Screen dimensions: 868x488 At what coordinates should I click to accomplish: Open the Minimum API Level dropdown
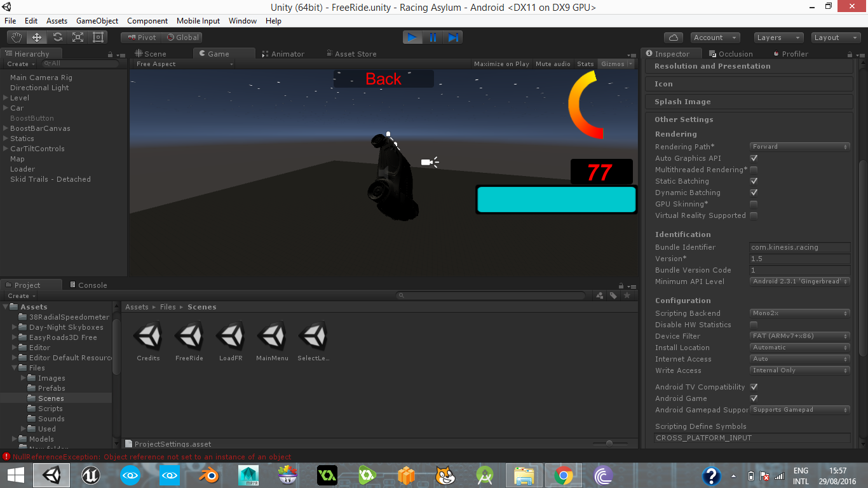[800, 281]
